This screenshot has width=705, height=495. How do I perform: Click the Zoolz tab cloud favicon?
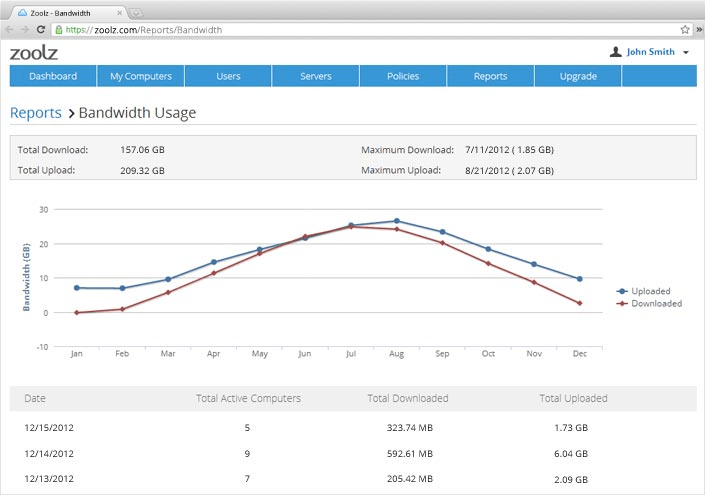pos(22,13)
